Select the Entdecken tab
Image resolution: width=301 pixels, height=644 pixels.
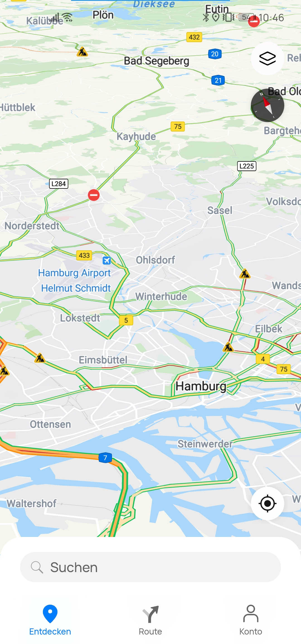coord(50,621)
